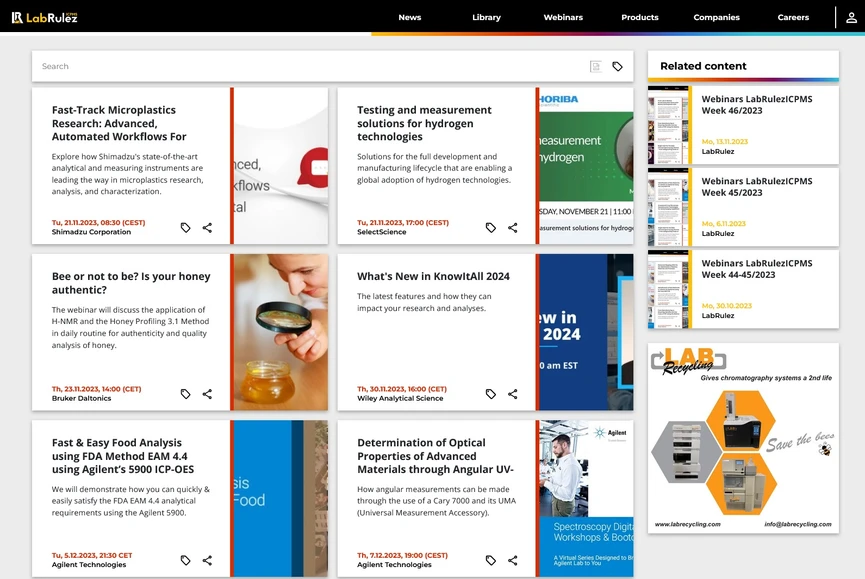Image resolution: width=865 pixels, height=579 pixels.
Task: Click thumbnail of Week 46/2023 related item
Action: (x=668, y=125)
